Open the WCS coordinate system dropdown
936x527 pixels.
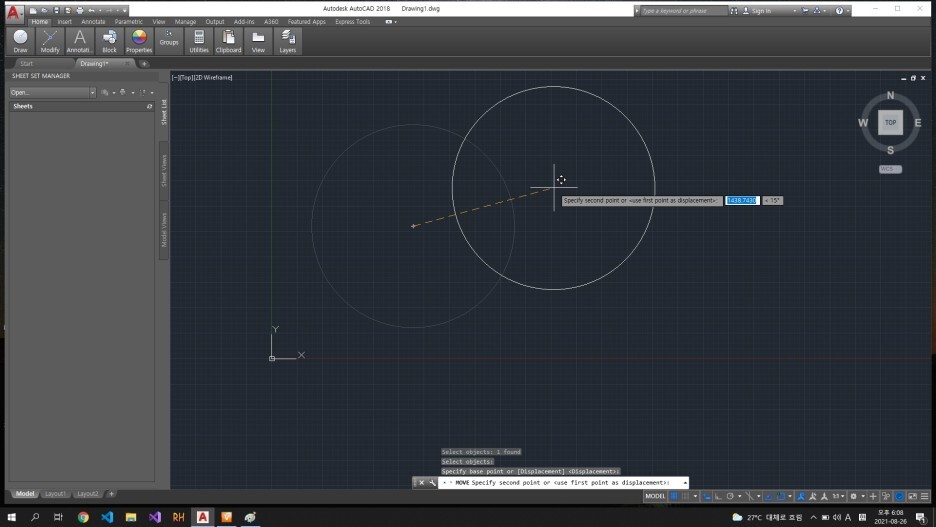coord(890,169)
